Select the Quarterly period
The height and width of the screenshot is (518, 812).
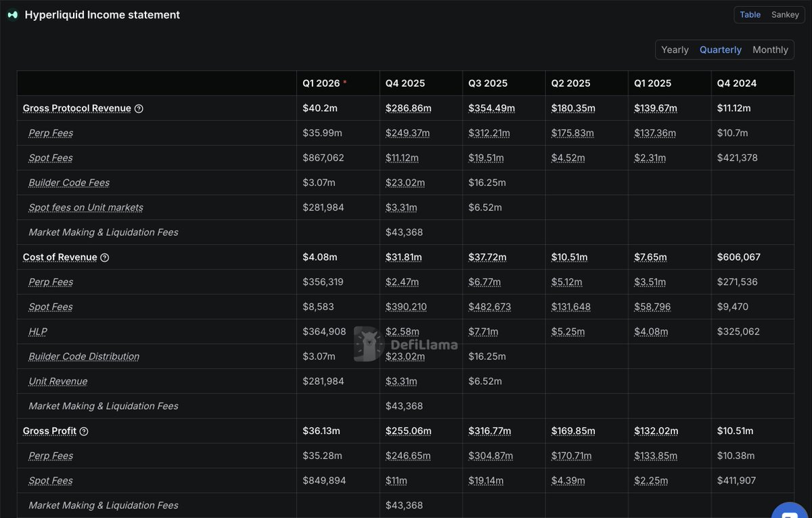[x=721, y=50]
